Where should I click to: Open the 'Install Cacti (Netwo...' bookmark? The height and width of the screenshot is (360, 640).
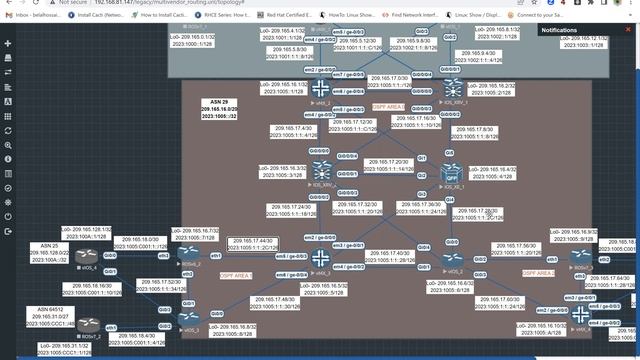[x=96, y=15]
